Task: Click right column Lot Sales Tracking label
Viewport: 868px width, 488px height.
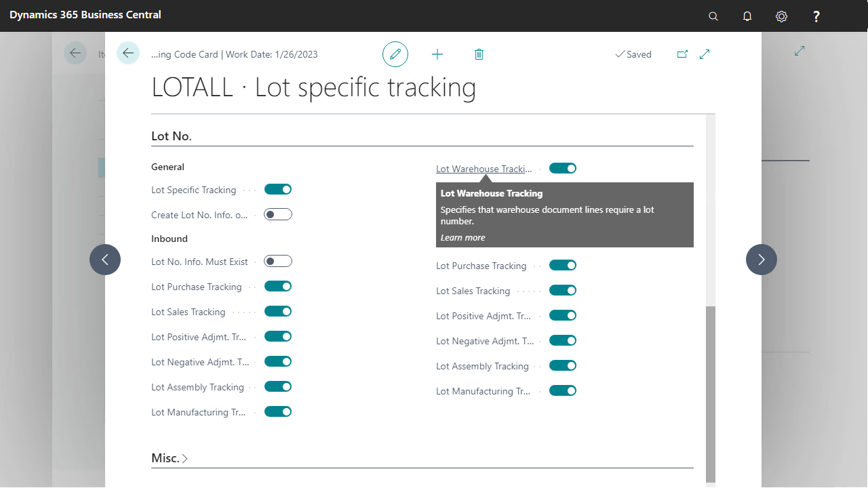Action: (473, 291)
